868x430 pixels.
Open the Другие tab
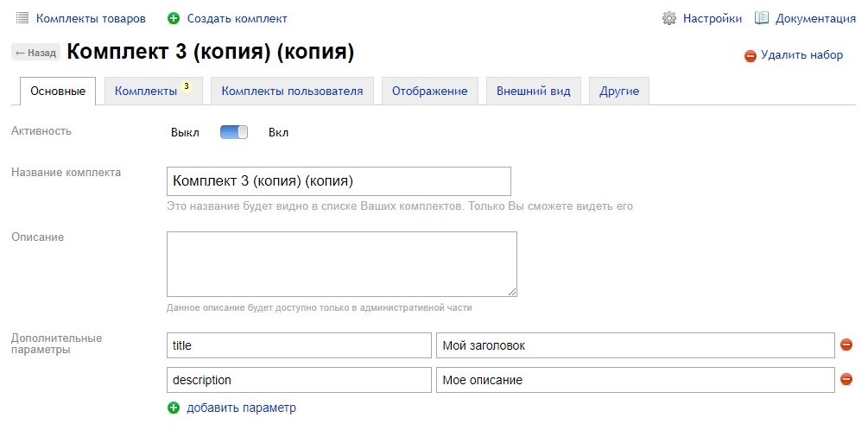click(x=619, y=91)
